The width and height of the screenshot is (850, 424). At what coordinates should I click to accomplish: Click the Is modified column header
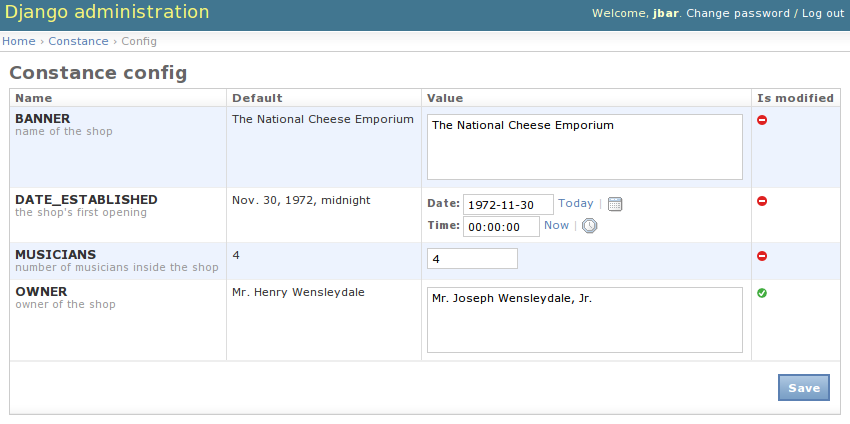[795, 98]
